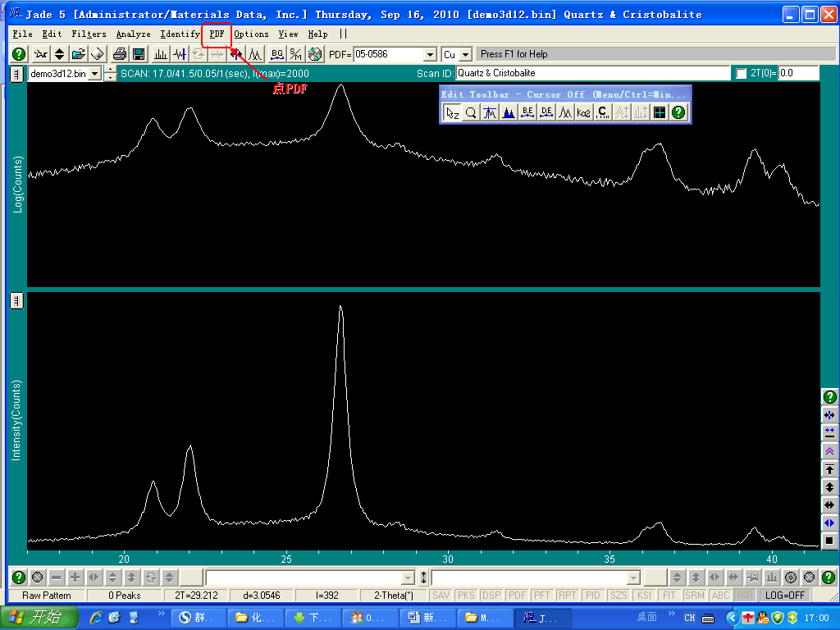Click the Print icon in main toolbar
840x630 pixels.
[120, 54]
